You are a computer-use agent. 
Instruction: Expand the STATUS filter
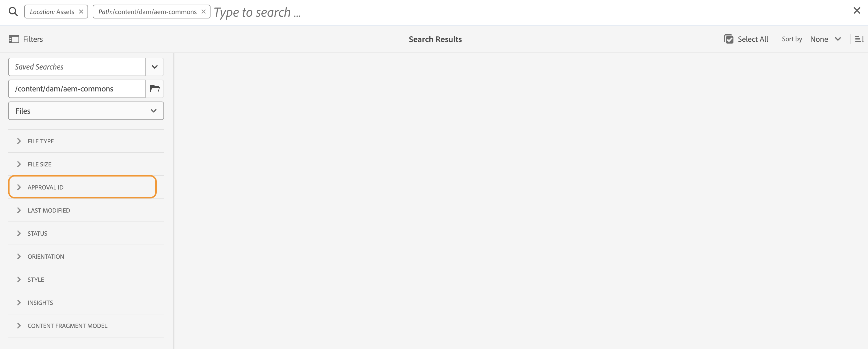tap(86, 233)
